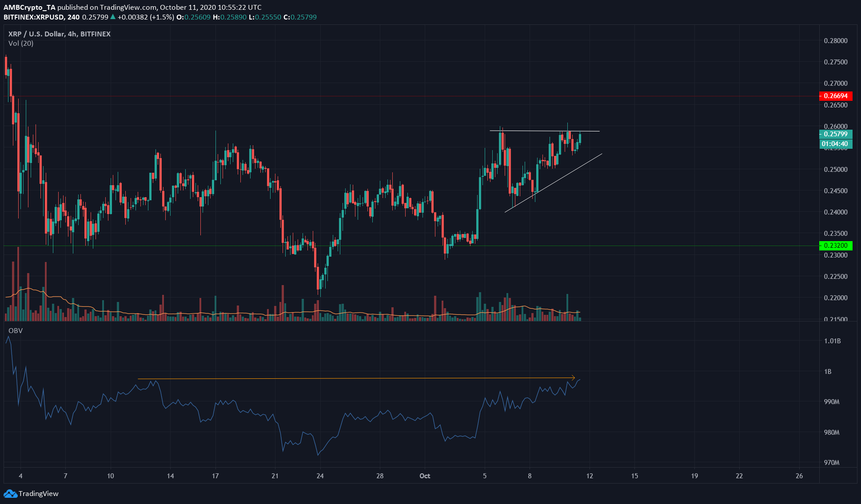
Task: Click the 1B OBV axis value
Action: coord(828,372)
